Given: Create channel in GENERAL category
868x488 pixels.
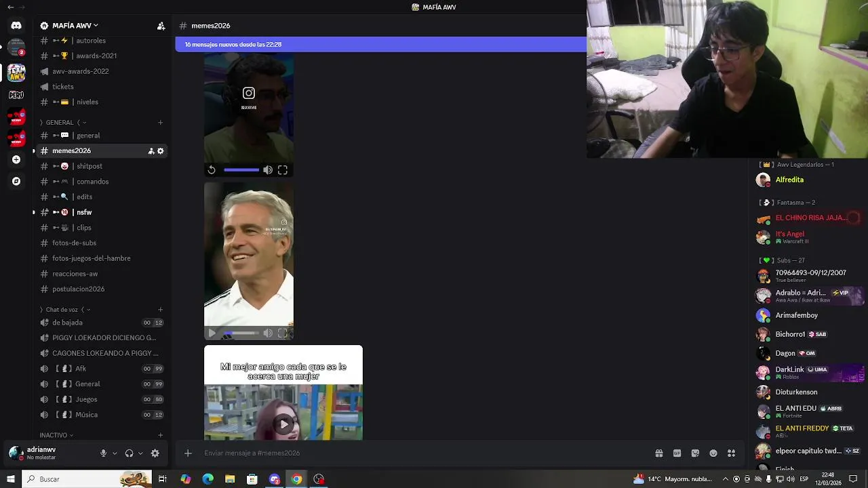Looking at the screenshot, I should [x=161, y=123].
